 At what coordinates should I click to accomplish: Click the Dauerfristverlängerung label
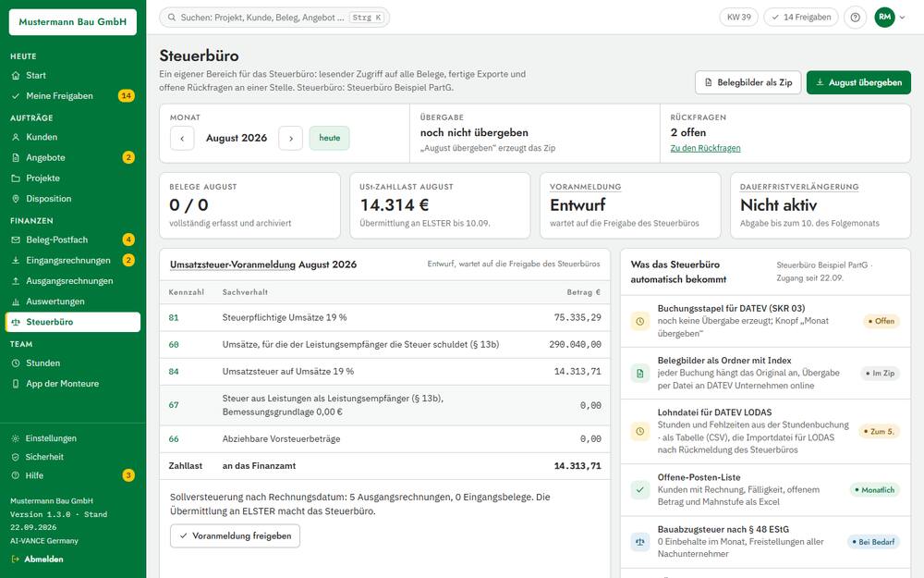(799, 187)
